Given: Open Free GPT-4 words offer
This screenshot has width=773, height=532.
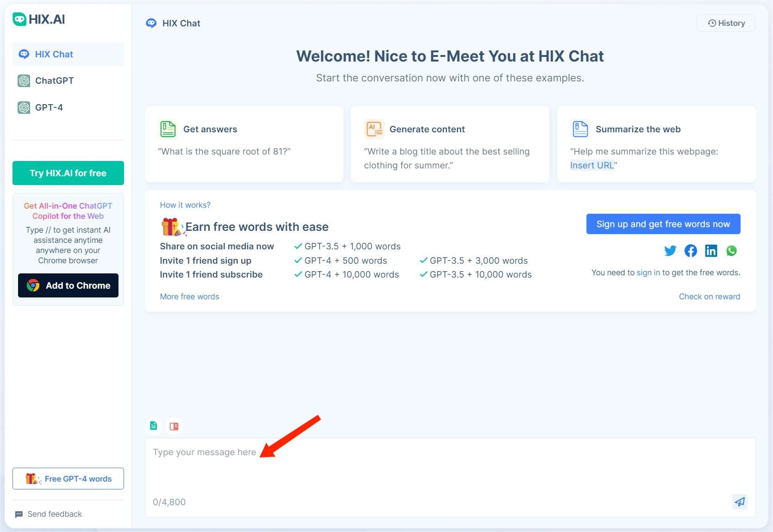Looking at the screenshot, I should point(68,479).
